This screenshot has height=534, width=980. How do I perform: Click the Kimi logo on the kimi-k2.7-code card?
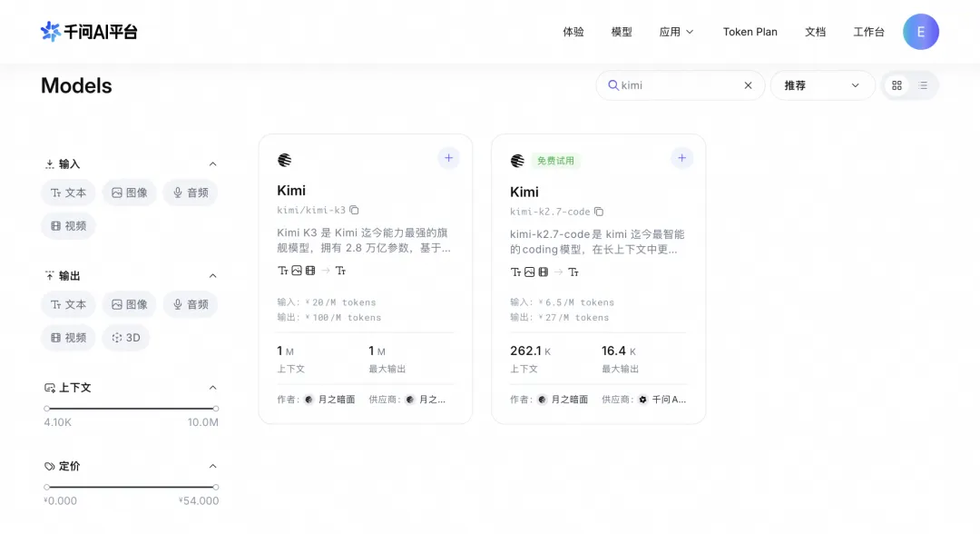517,161
